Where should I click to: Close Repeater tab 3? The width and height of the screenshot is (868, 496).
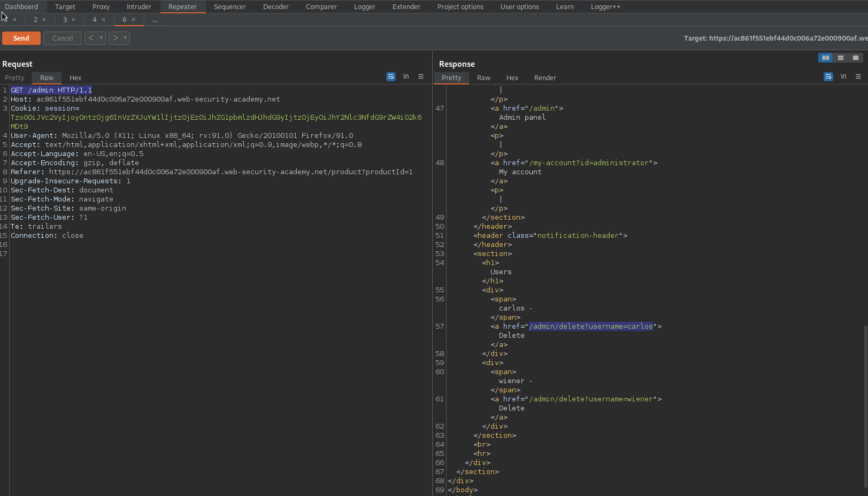pyautogui.click(x=73, y=20)
